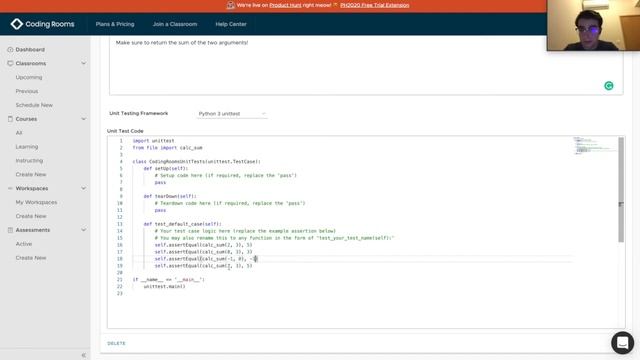Screen dimensions: 640x360
Task: Select Upcoming under Classrooms
Action: 29,77
